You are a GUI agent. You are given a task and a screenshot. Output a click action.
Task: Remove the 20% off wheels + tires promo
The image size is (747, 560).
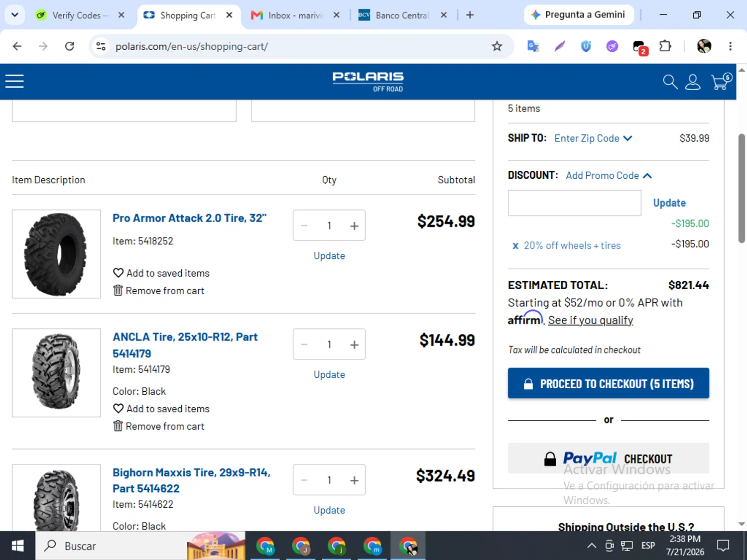click(515, 246)
